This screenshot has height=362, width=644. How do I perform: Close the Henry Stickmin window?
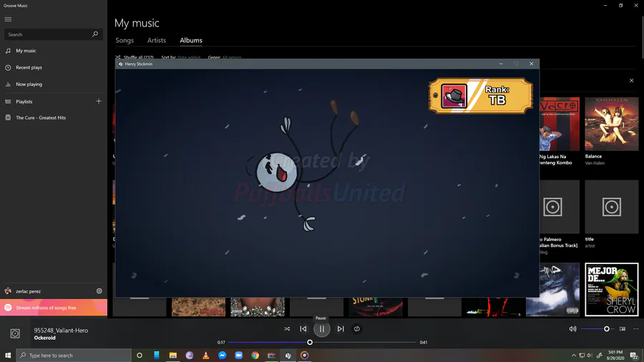[x=532, y=64]
